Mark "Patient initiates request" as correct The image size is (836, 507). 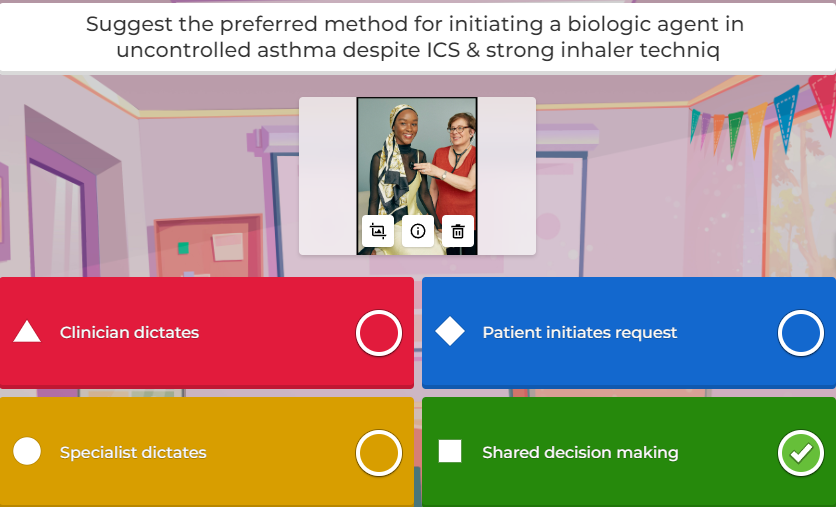tap(801, 333)
